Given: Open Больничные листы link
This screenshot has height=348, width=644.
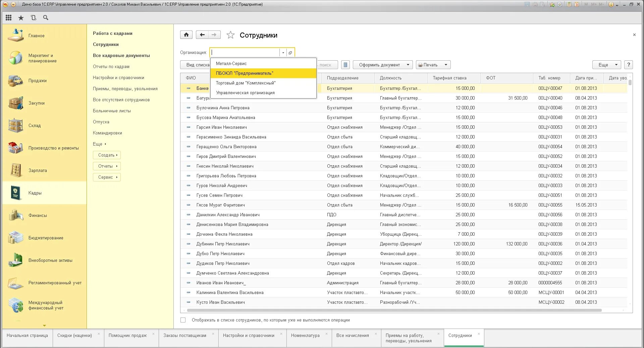Looking at the screenshot, I should coord(112,111).
